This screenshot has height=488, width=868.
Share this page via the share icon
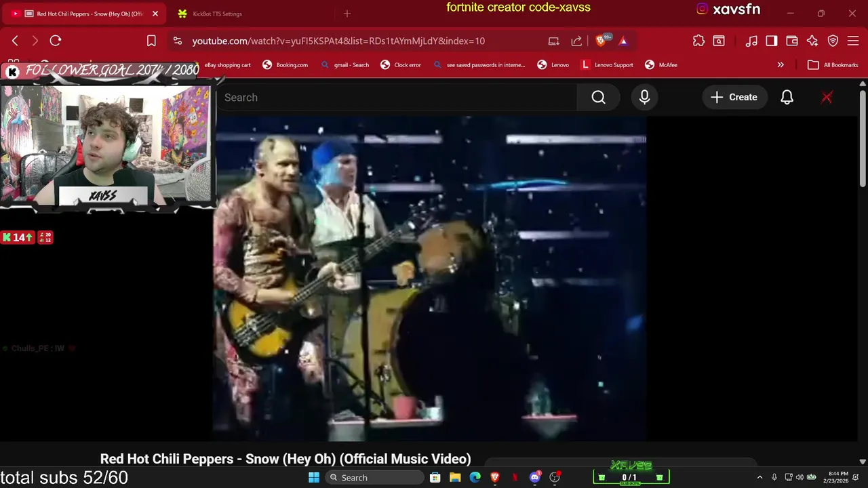[576, 41]
